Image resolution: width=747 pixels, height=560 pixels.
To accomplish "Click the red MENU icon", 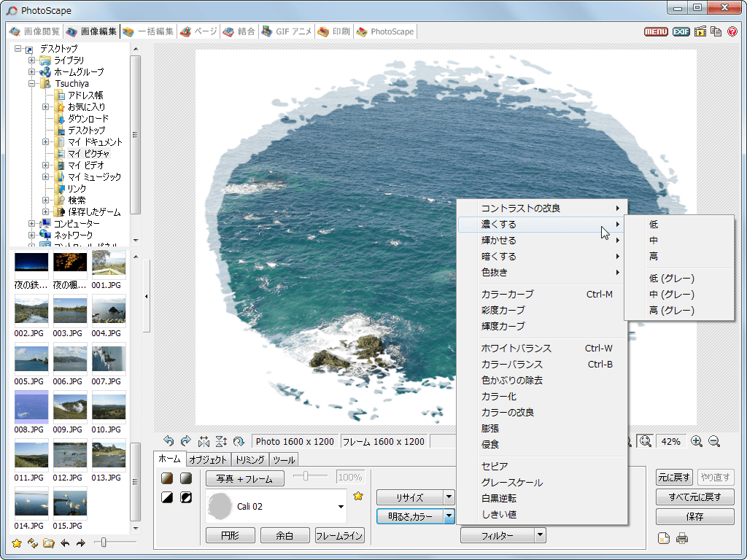I will [x=656, y=31].
